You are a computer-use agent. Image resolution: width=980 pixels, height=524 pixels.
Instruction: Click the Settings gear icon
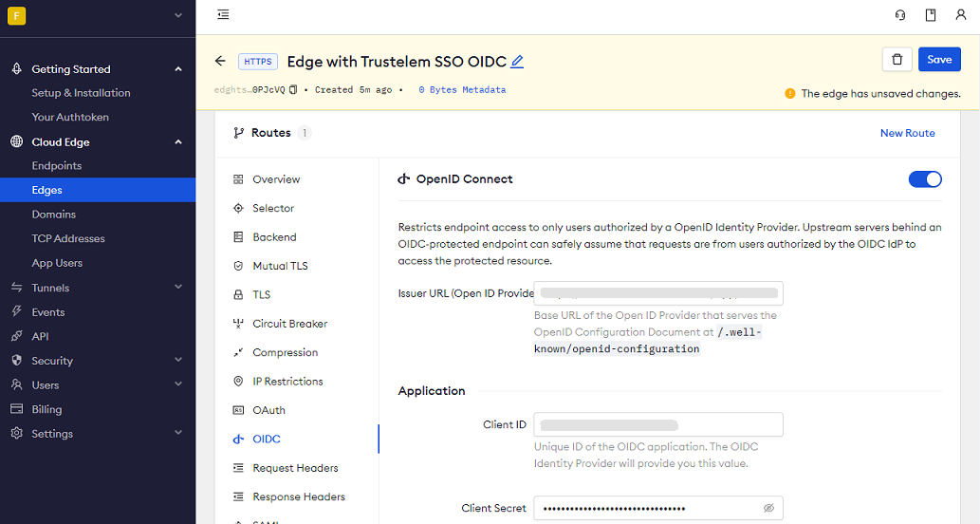[x=17, y=433]
